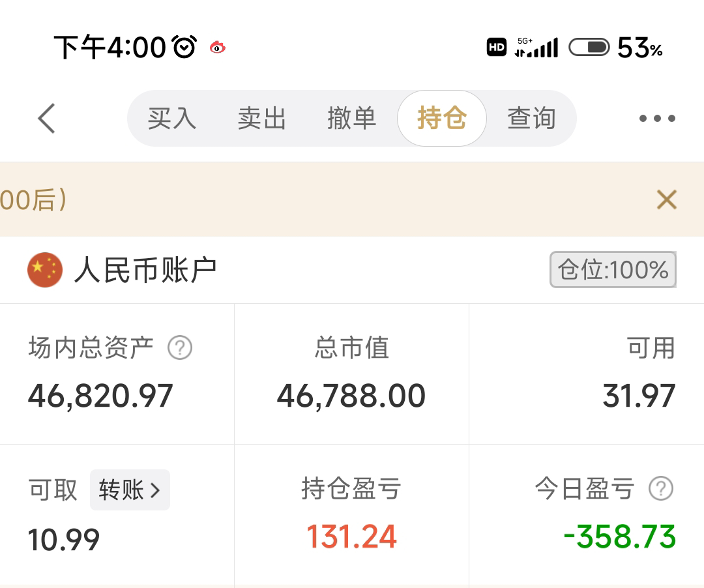Switch to the 卖出 tab
704x588 pixels.
click(x=261, y=119)
